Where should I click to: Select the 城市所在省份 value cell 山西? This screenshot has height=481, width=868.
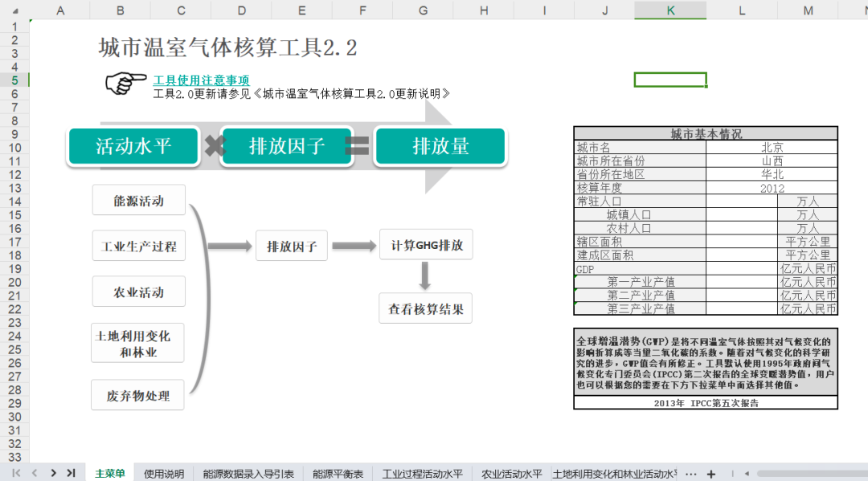(x=772, y=161)
